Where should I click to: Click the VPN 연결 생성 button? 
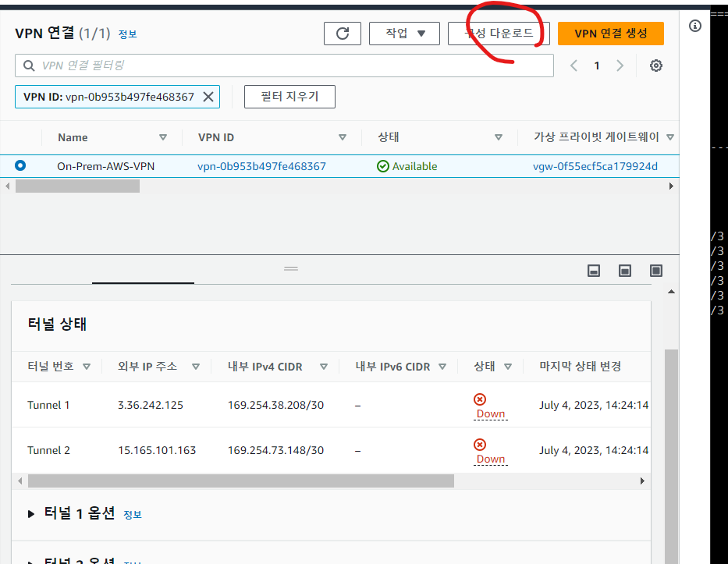(x=610, y=34)
